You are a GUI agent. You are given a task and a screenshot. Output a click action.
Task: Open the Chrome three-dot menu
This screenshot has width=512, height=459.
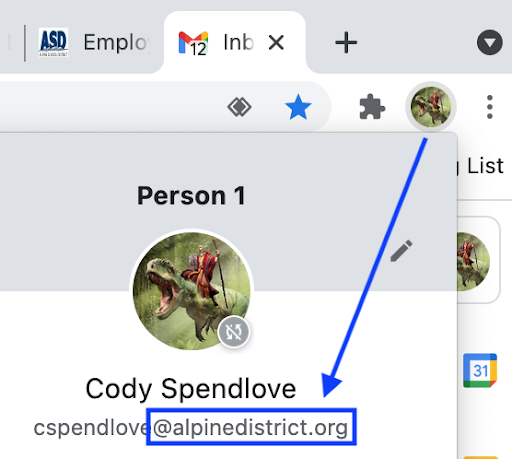click(x=489, y=107)
